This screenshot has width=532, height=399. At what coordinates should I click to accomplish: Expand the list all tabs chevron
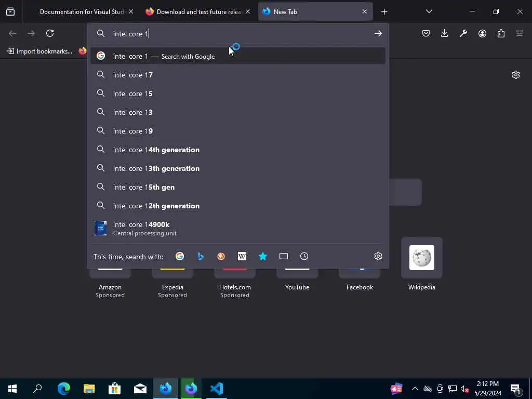429,12
